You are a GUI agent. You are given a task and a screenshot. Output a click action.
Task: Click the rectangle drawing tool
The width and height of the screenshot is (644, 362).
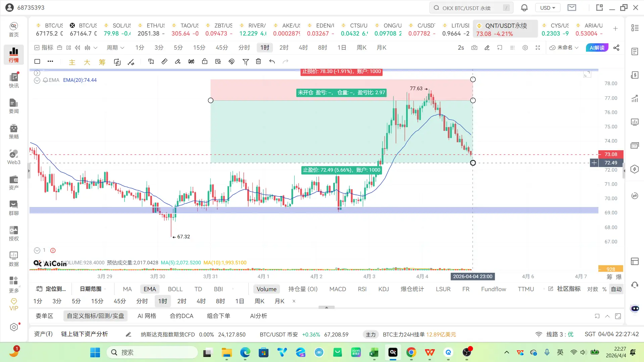[x=37, y=61]
